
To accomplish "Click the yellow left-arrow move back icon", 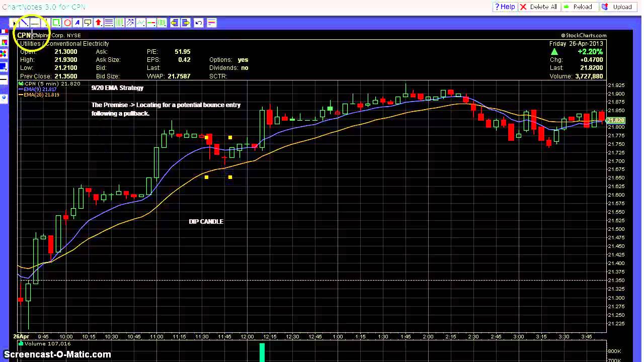I will (175, 23).
